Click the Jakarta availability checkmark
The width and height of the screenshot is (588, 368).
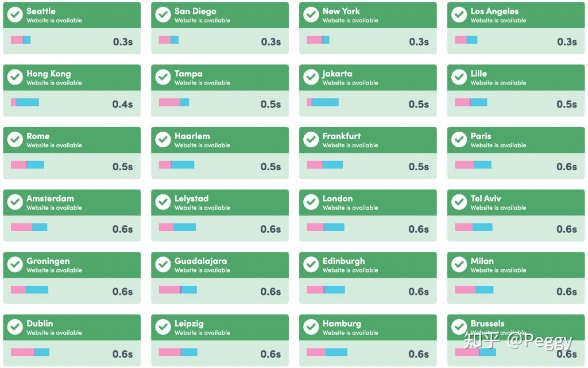click(311, 78)
